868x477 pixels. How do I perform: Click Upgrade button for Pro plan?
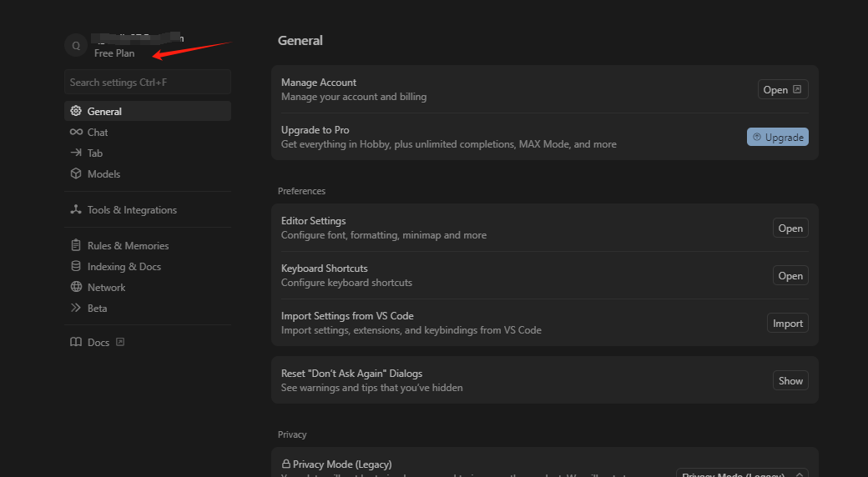point(777,137)
